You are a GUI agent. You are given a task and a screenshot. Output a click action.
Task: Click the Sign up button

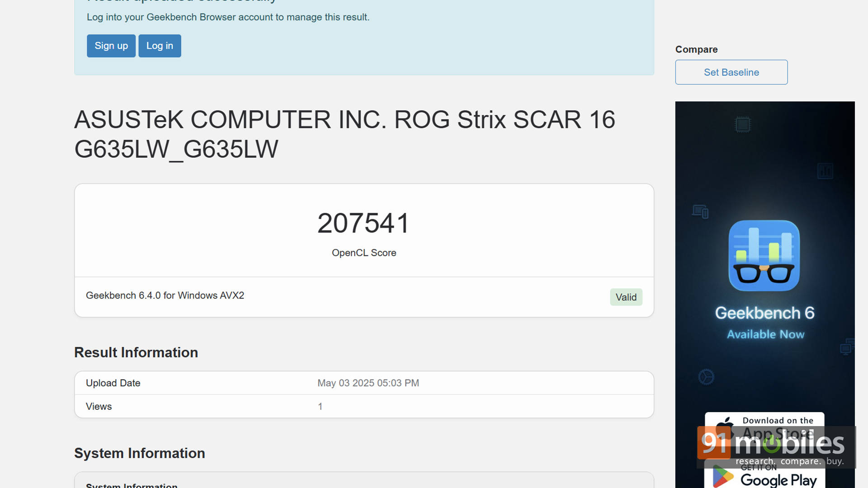click(x=111, y=46)
